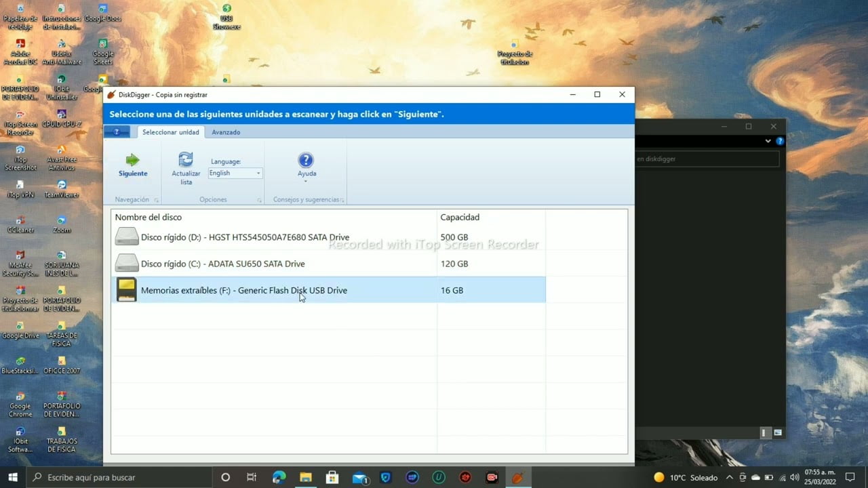Click the ADATA hard disk C: icon
The height and width of the screenshot is (488, 868).
coord(127,263)
